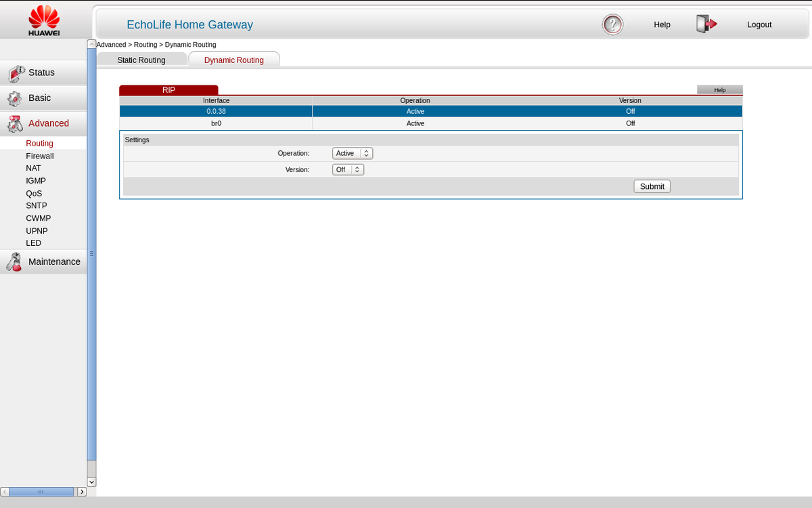Click the Huawei logo
The image size is (812, 508).
click(x=43, y=20)
